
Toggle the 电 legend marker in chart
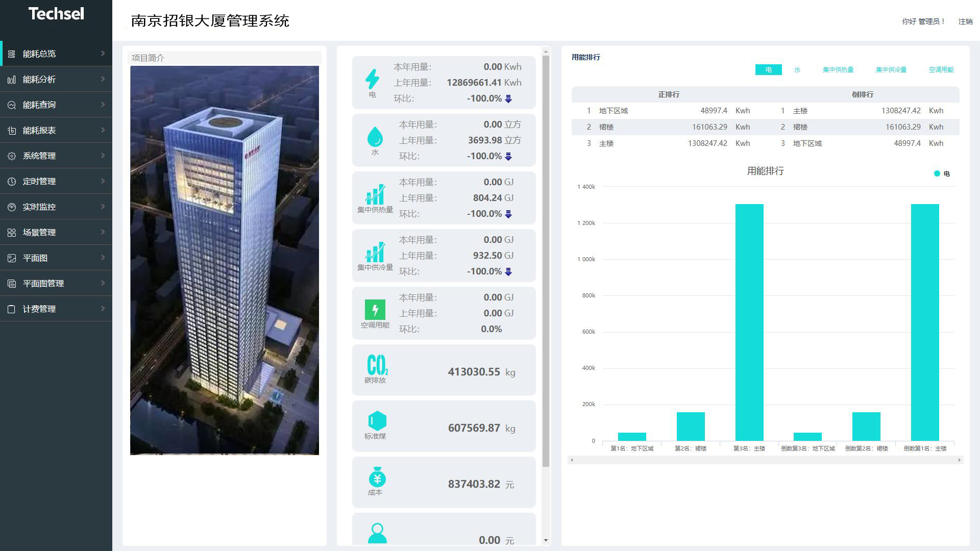(x=937, y=173)
